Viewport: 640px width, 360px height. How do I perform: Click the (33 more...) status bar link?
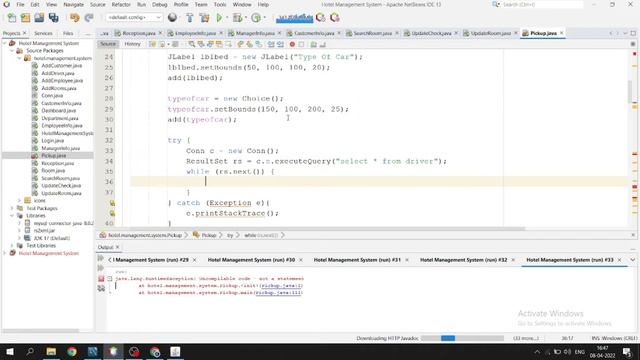pyautogui.click(x=526, y=338)
